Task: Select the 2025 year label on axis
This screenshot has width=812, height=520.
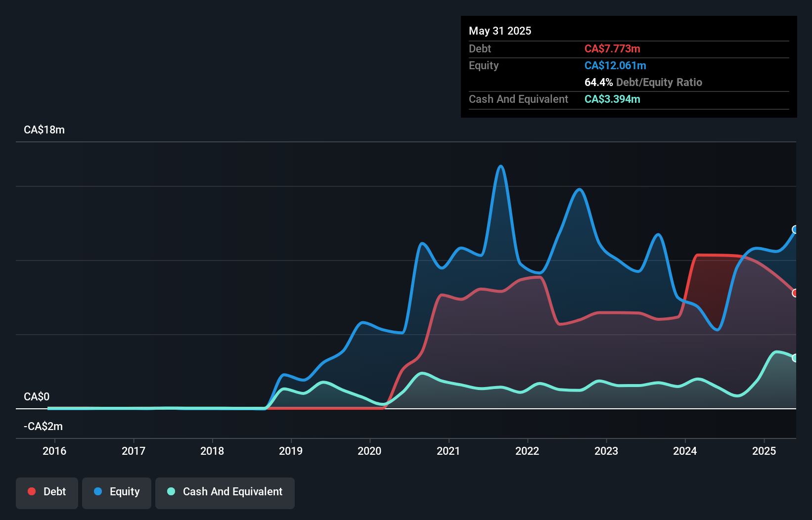Action: point(764,451)
